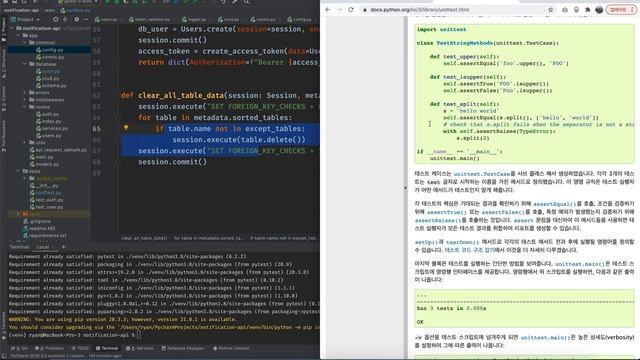Screen dimensions: 640x360
Task: Open the Services tool window
Action: (140, 348)
